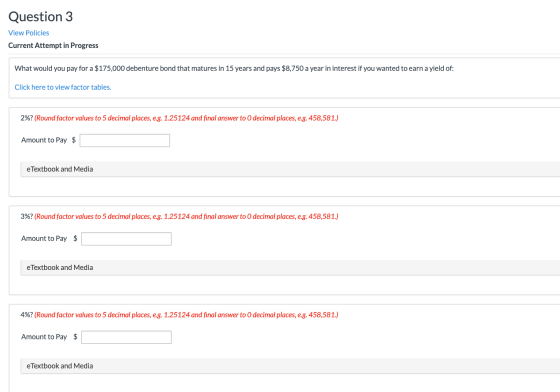Image resolution: width=560 pixels, height=392 pixels.
Task: Expand eTextbook and Media under 2% part
Action: pyautogui.click(x=290, y=169)
